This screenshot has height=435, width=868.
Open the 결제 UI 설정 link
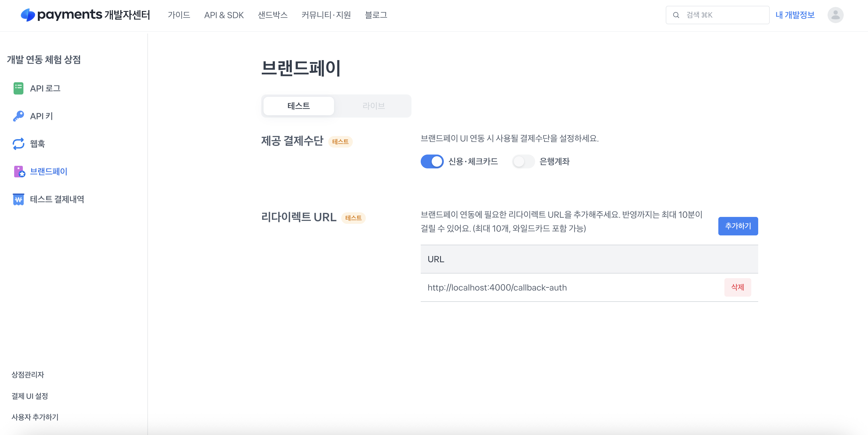pos(30,396)
